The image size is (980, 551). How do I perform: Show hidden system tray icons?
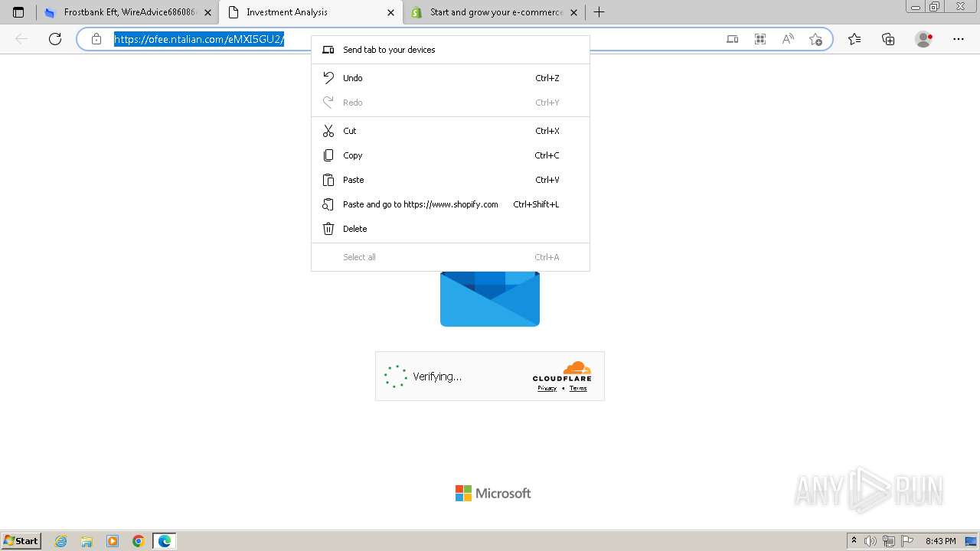click(x=854, y=541)
